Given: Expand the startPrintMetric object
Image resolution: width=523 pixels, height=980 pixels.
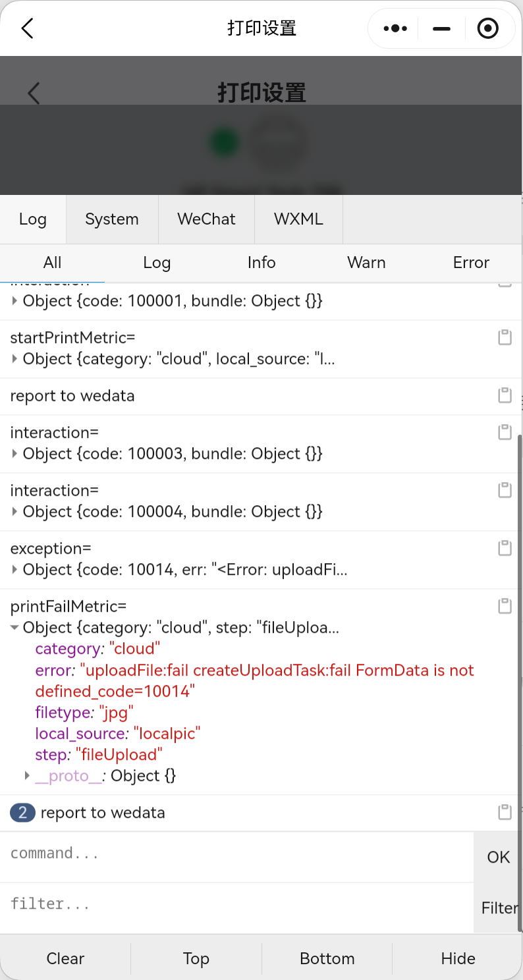Looking at the screenshot, I should [15, 359].
